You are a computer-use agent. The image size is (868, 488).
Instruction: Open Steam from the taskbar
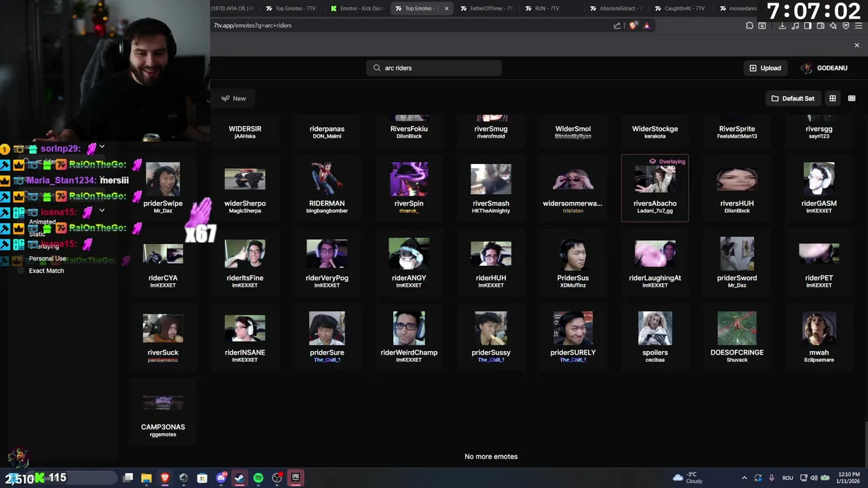point(239,478)
